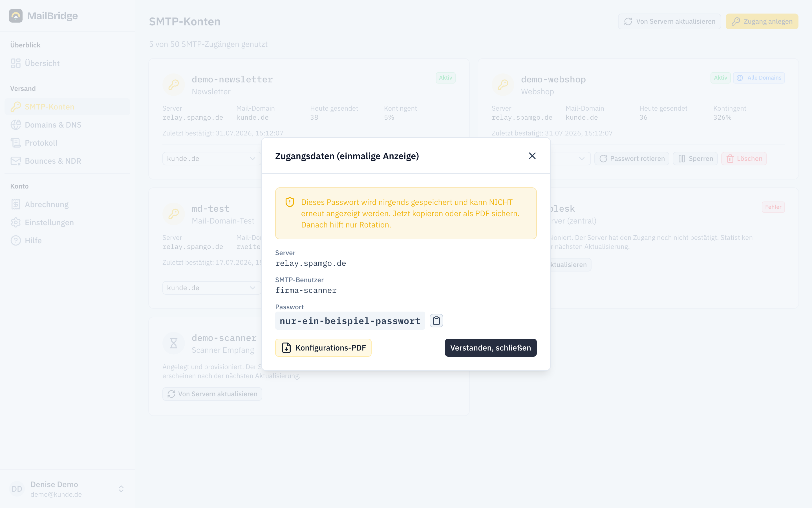Open Übersicht in the sidebar

67,63
